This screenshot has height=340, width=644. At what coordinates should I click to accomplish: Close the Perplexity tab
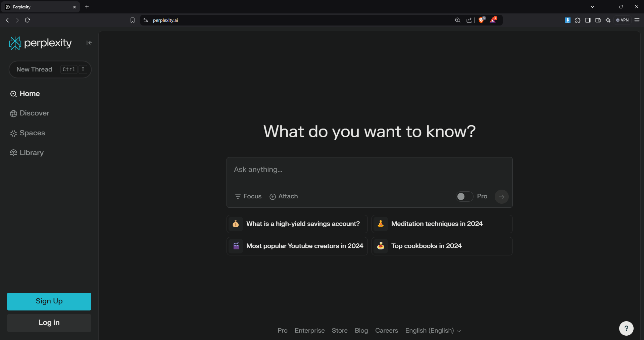point(75,7)
